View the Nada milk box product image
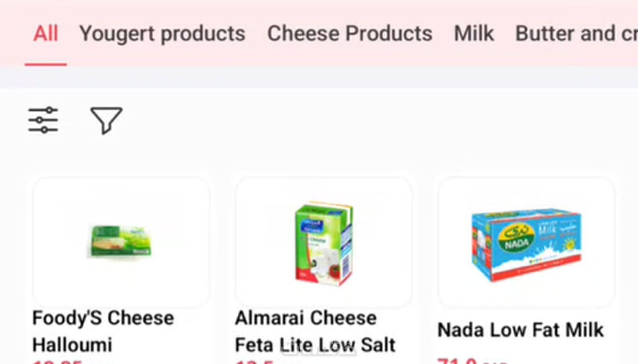Image resolution: width=638 pixels, height=364 pixels. pos(526,244)
